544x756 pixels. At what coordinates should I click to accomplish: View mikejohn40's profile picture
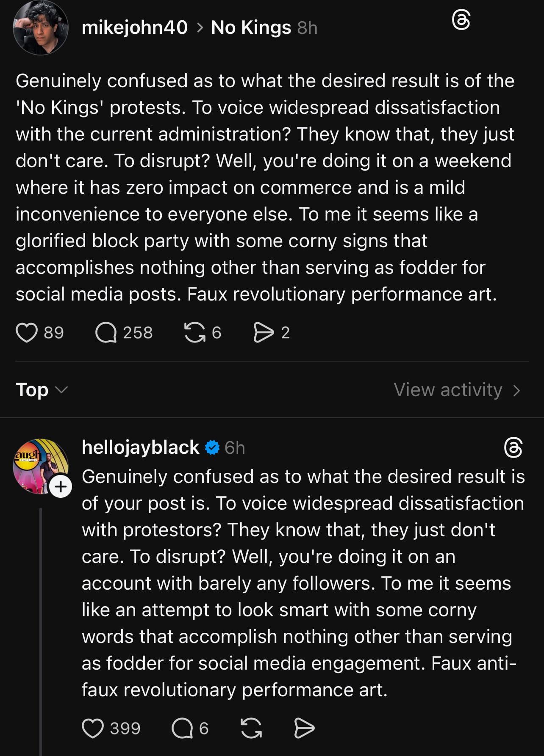coord(41,28)
